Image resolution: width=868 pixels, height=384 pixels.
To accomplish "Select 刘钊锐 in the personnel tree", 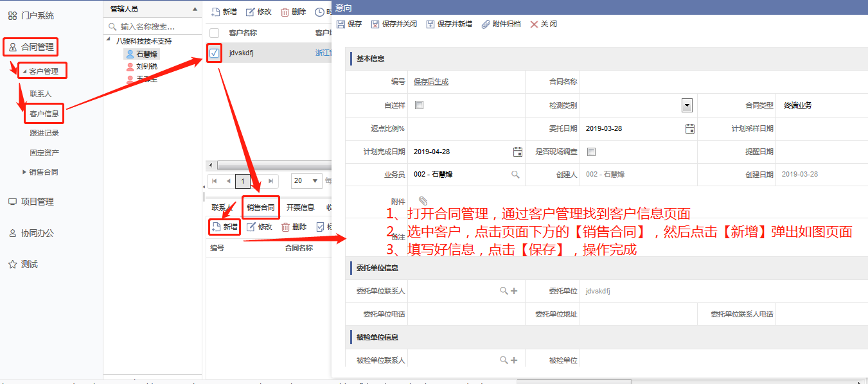I will [146, 67].
